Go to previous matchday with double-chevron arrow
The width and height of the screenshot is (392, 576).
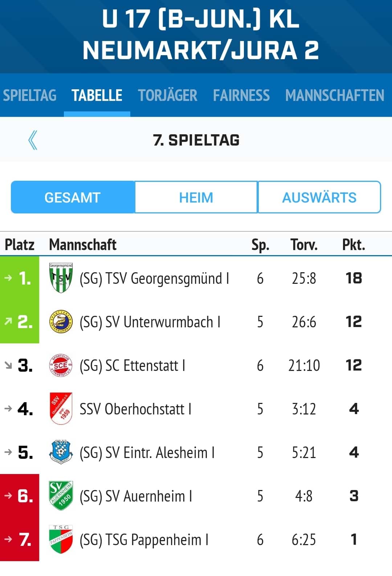pos(33,140)
